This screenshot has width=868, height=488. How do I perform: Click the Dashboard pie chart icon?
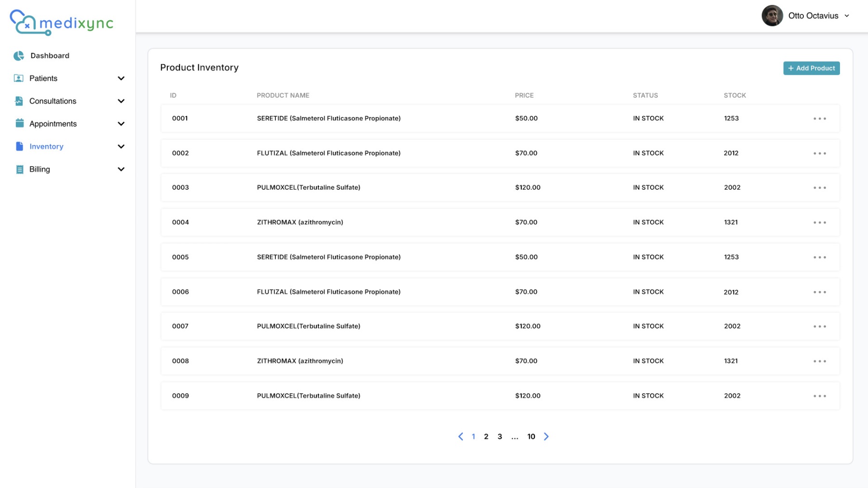click(19, 56)
